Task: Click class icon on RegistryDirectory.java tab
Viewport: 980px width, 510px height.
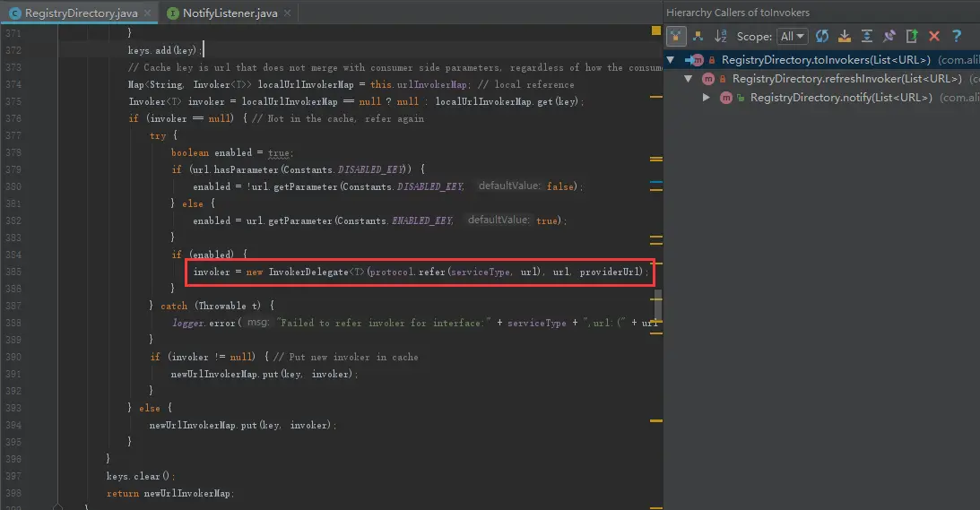Action: (x=15, y=13)
